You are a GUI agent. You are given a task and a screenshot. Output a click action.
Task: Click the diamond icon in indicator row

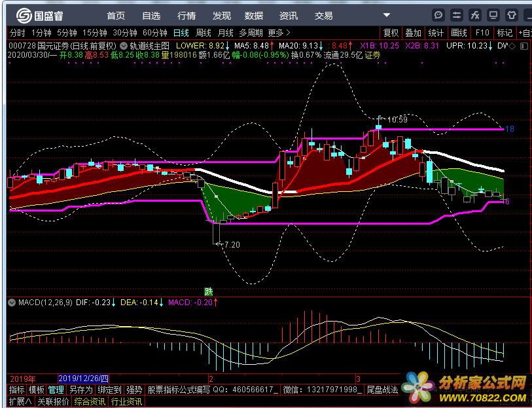point(512,46)
